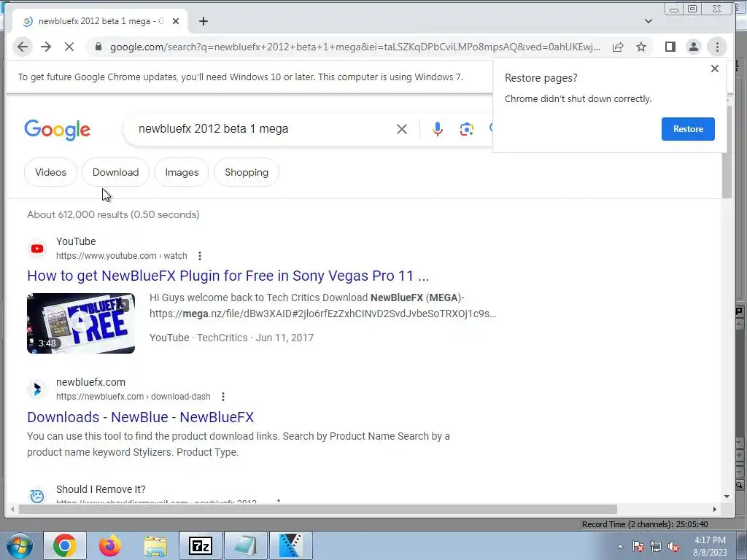Restore previous Chrome pages
This screenshot has height=560, width=747.
[688, 129]
